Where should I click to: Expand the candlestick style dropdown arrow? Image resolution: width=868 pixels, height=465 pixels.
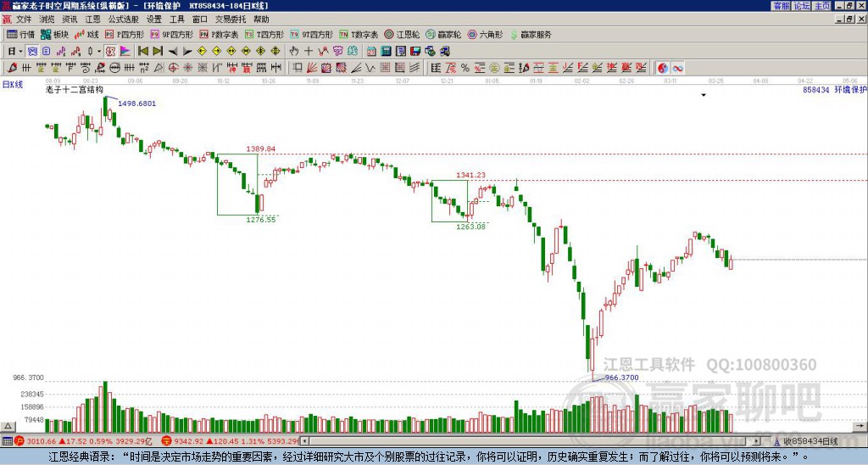coord(98,51)
